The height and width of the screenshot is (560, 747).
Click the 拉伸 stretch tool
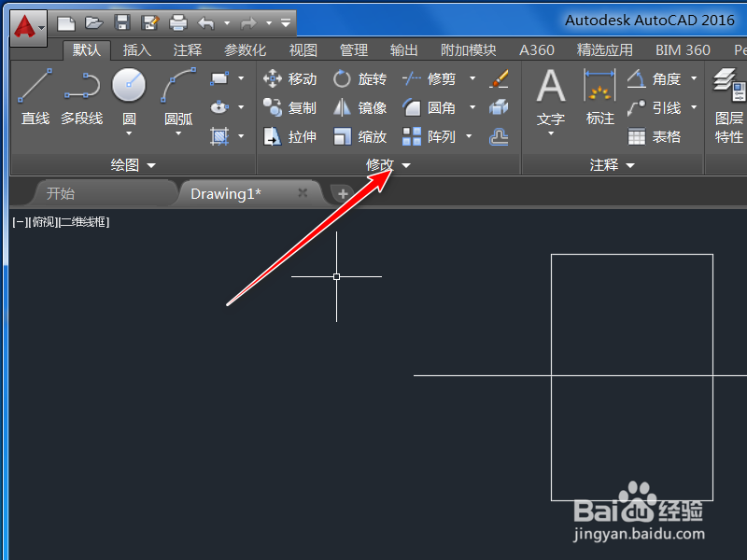pos(290,136)
